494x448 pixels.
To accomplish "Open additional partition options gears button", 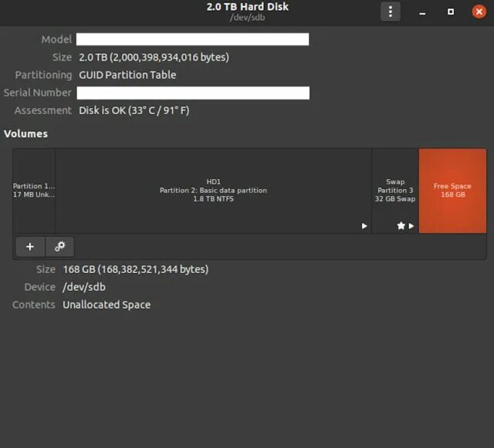I will coord(60,247).
